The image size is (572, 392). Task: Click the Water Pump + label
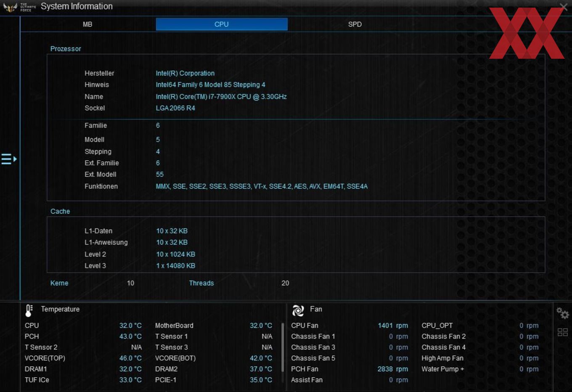(443, 369)
